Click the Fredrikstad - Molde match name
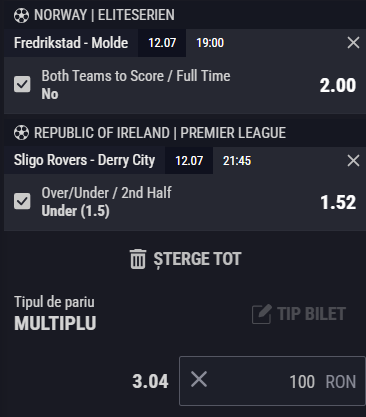 tap(71, 43)
